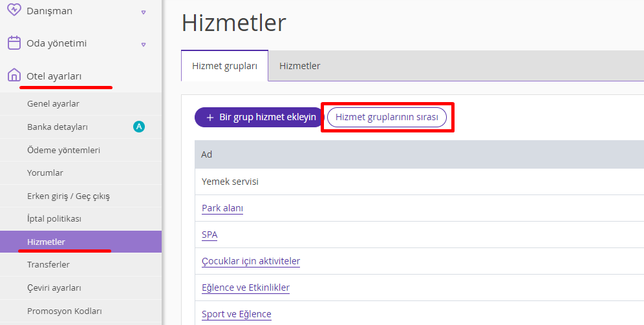Open Genel ayarlar in the sidebar

pos(80,104)
